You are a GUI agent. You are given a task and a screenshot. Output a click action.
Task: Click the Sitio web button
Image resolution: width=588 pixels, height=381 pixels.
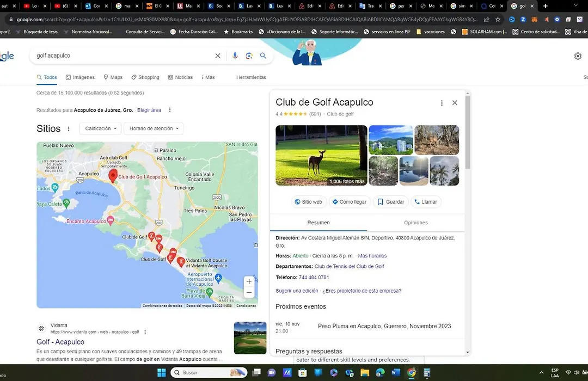pos(308,202)
